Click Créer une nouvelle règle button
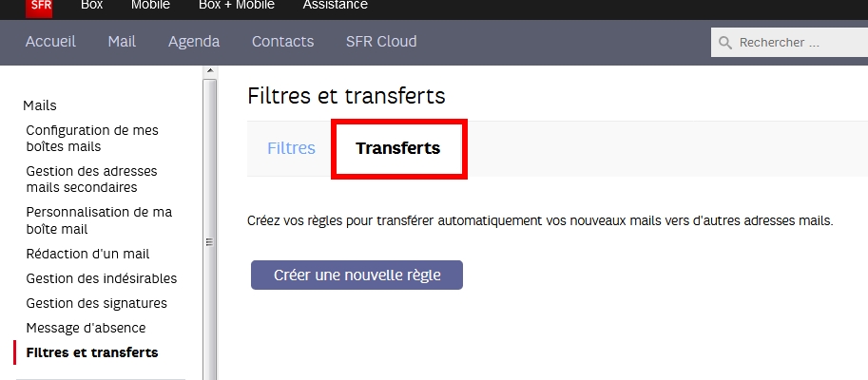The width and height of the screenshot is (868, 380). pyautogui.click(x=357, y=275)
